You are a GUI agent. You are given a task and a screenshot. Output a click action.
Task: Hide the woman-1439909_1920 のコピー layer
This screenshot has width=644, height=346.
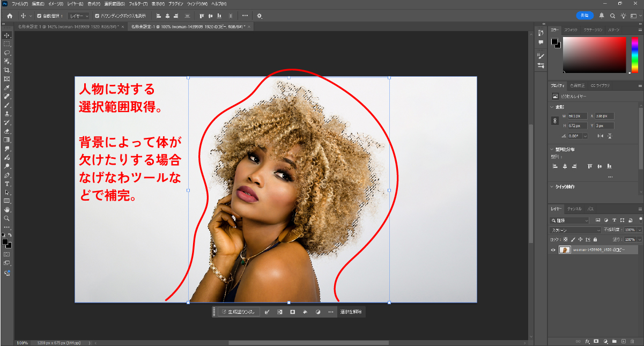553,250
